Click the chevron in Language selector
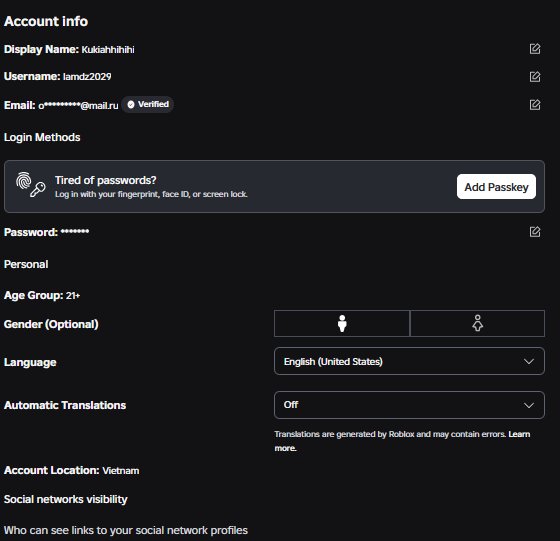 (x=529, y=361)
